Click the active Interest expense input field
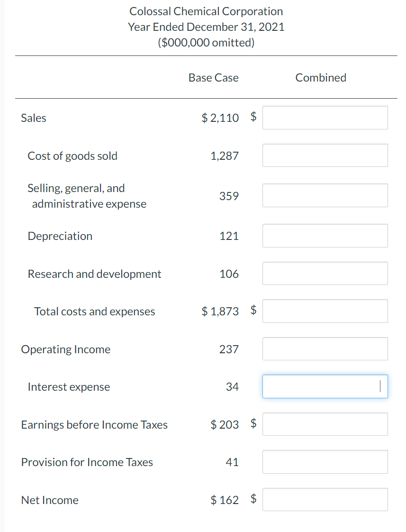 (x=325, y=386)
